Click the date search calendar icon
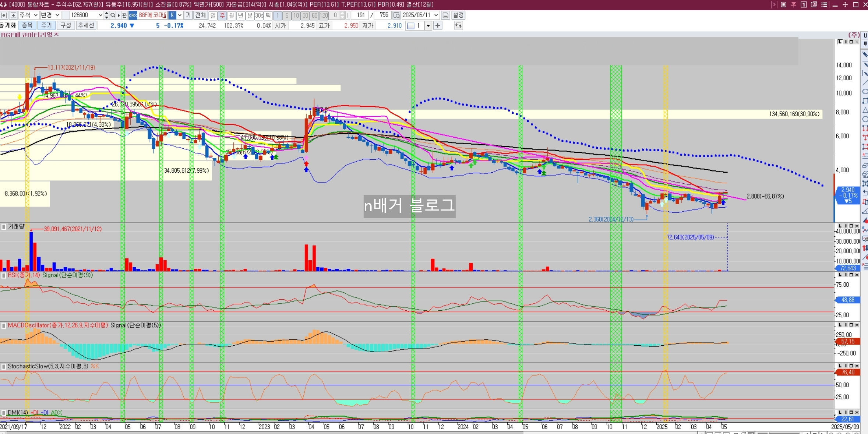Viewport: 868px width, 434px height. (x=396, y=15)
